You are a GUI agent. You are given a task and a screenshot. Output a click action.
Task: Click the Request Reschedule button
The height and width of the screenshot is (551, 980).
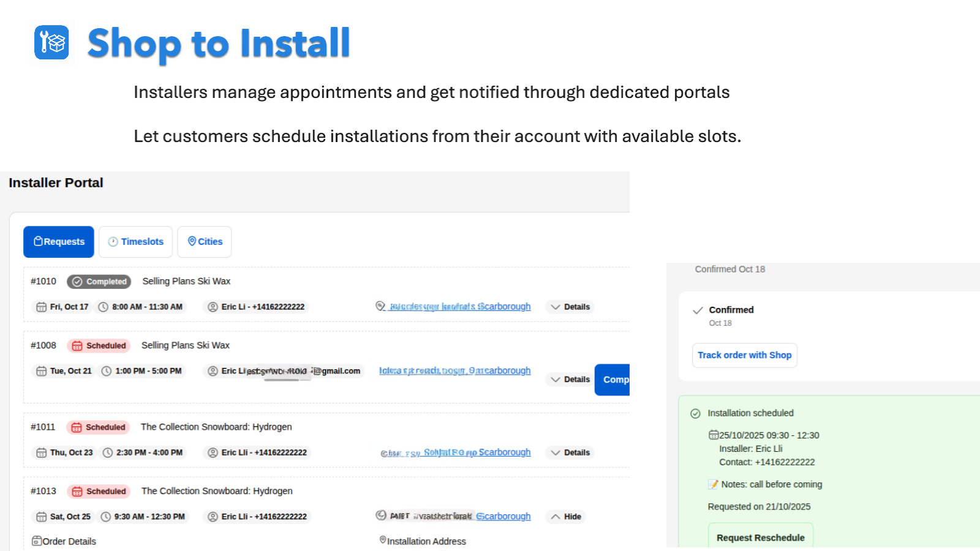760,537
